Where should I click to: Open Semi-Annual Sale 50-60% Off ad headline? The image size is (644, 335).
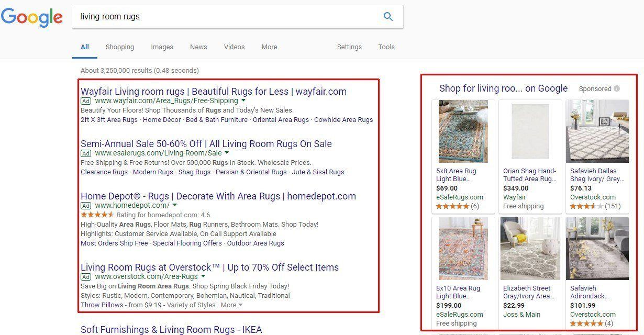(206, 144)
